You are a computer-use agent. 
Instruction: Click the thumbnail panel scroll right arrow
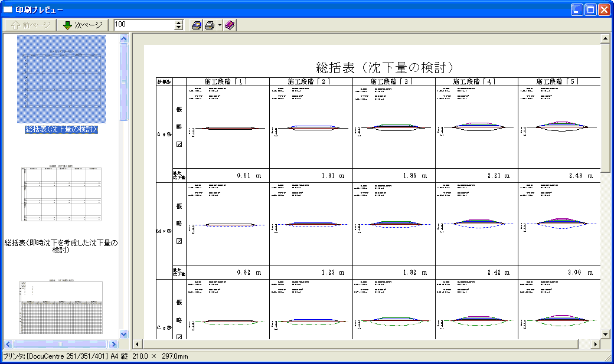113,345
